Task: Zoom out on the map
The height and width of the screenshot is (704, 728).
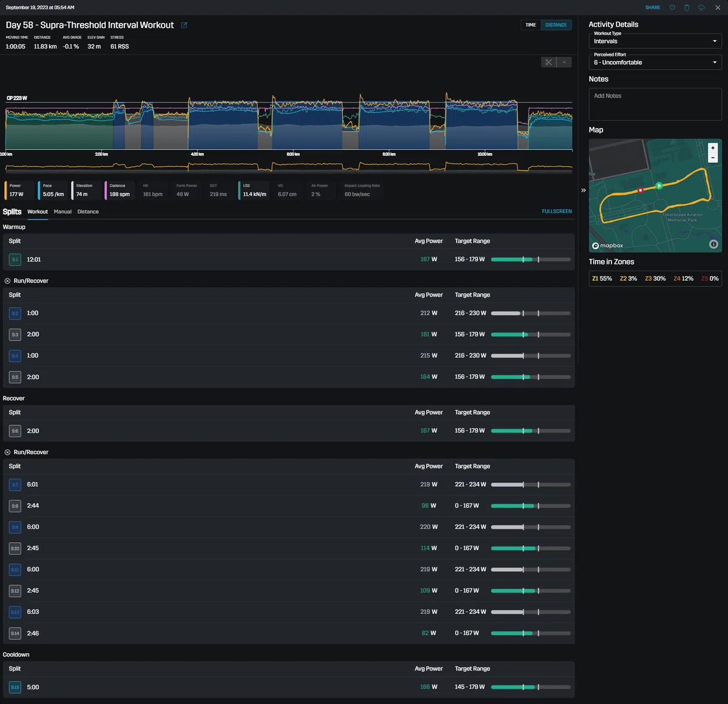Action: (x=713, y=158)
